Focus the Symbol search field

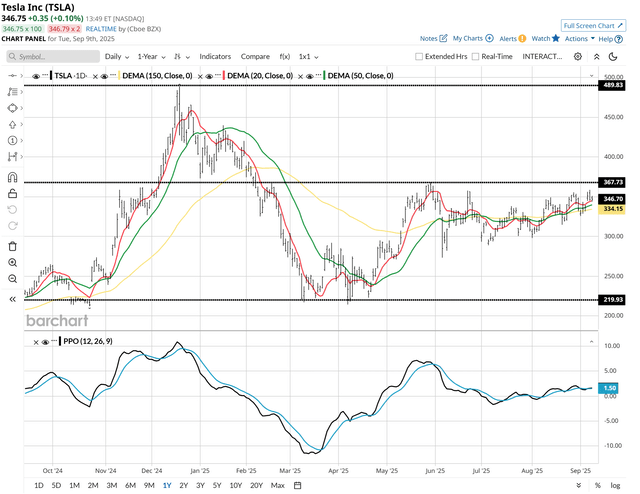[53, 56]
